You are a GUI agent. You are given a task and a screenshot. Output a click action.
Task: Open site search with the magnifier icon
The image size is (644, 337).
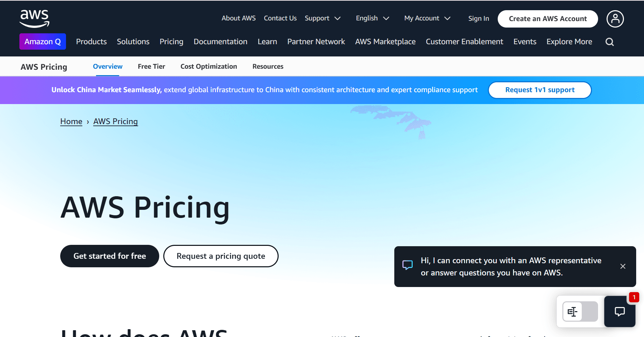pyautogui.click(x=609, y=41)
